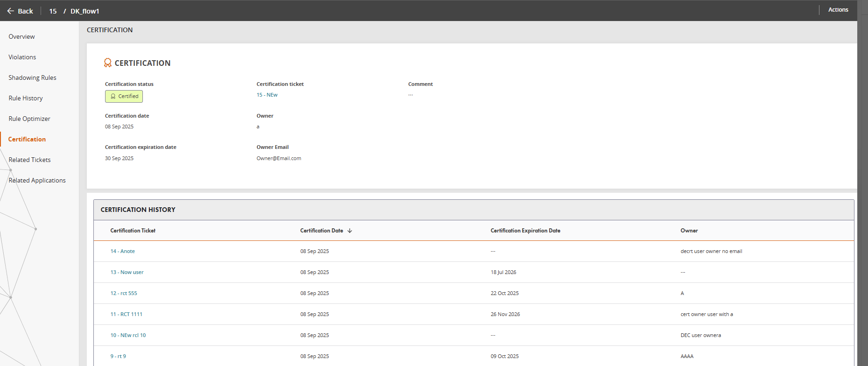Navigate to Rule Optimizer

click(x=29, y=119)
